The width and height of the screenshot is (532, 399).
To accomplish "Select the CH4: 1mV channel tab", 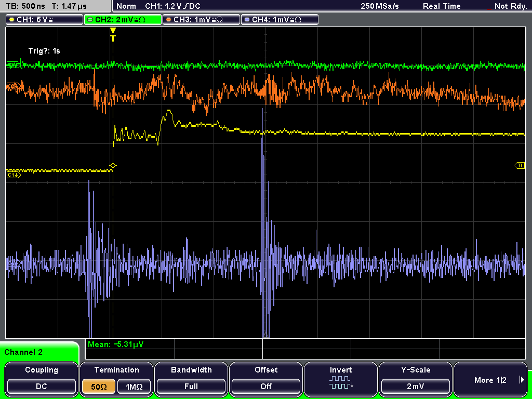I will click(280, 20).
